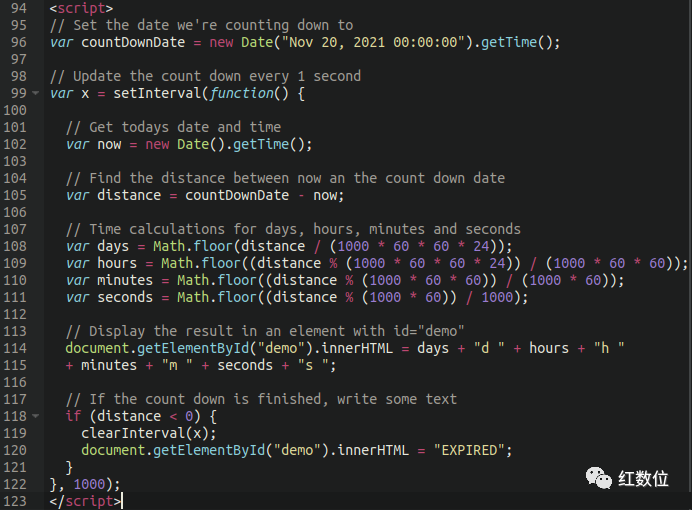Click the comment 'Get todays date and time'

(174, 128)
